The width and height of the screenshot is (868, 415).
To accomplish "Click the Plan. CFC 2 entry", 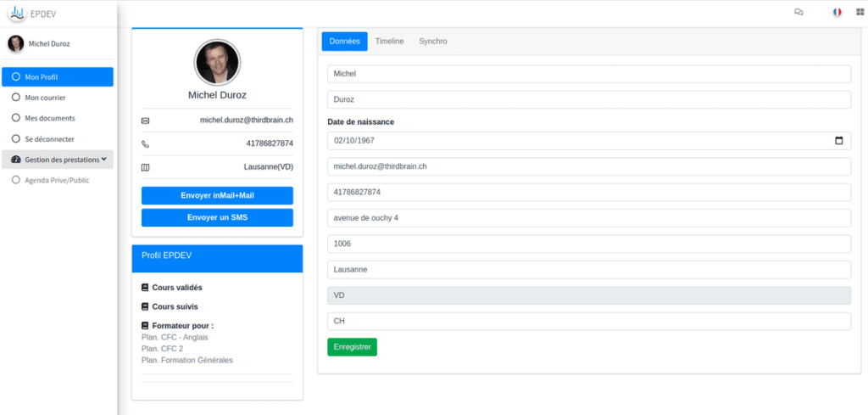I will click(162, 349).
